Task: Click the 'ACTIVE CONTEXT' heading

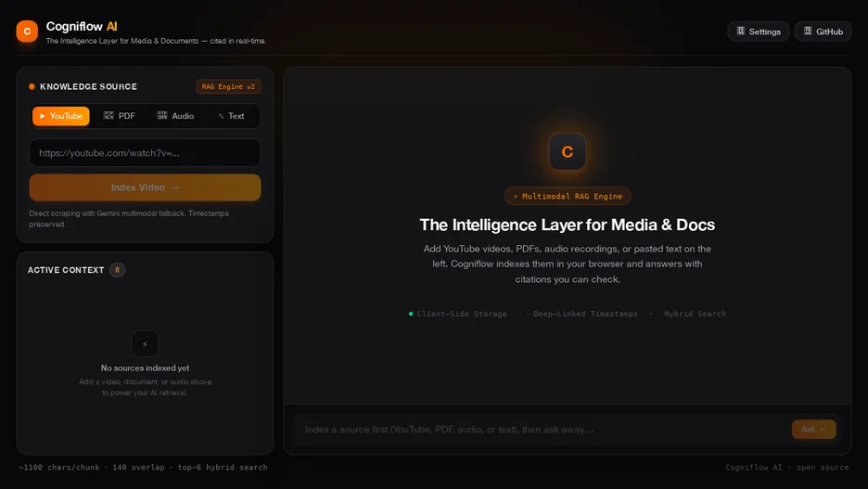Action: [66, 270]
